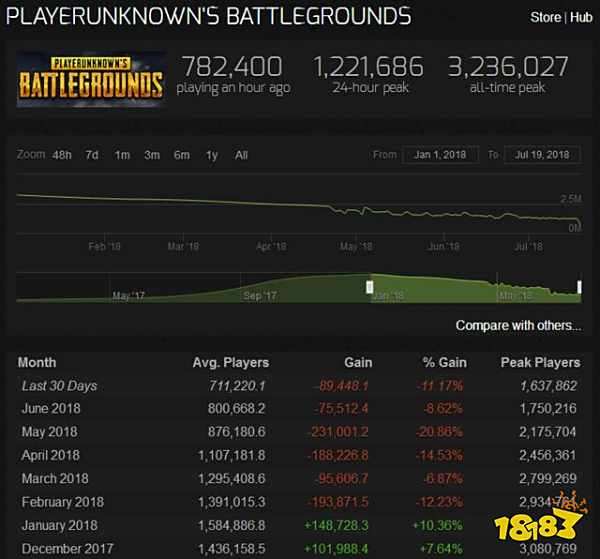Screen dimensions: 600x559
Task: Click peak players value 2,456,361
Action: coord(548,455)
